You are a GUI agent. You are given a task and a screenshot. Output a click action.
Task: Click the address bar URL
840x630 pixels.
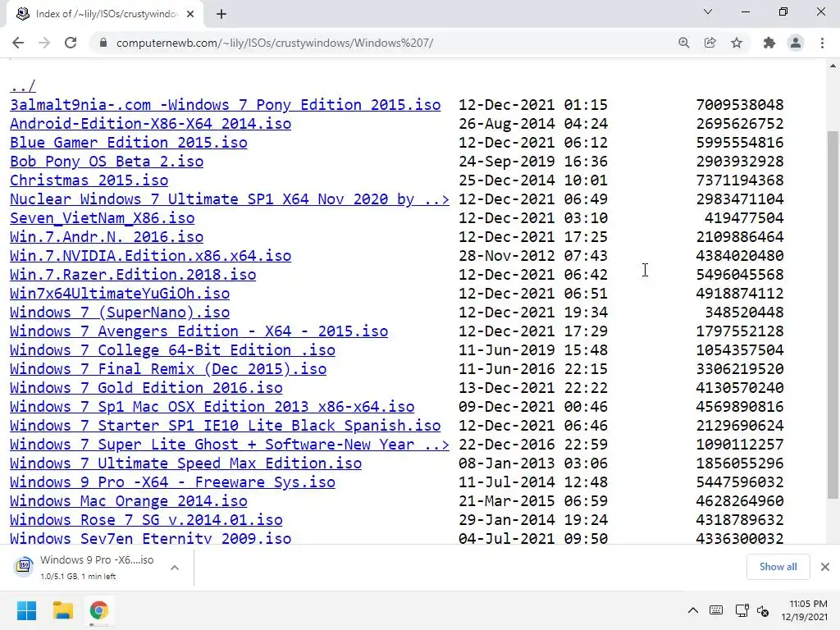(x=274, y=43)
